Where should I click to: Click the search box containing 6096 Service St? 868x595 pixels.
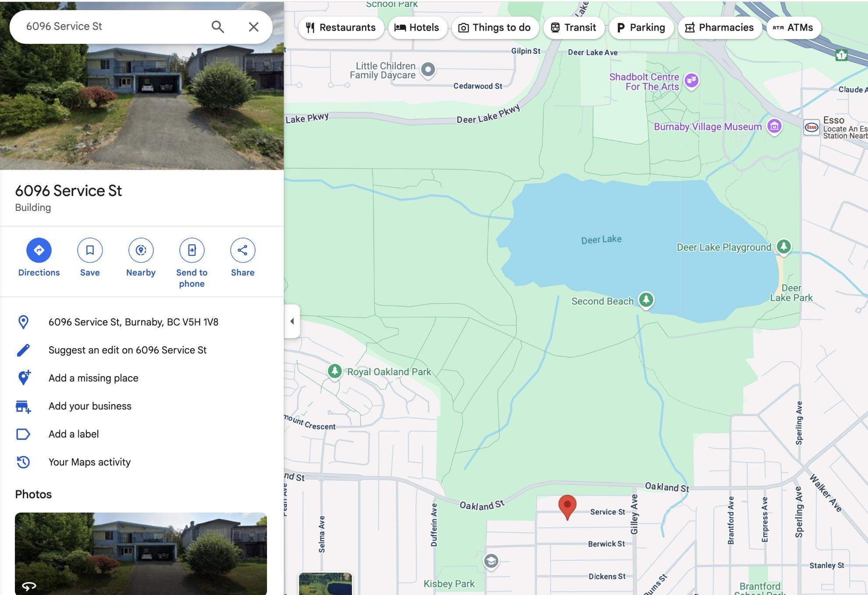tap(110, 27)
